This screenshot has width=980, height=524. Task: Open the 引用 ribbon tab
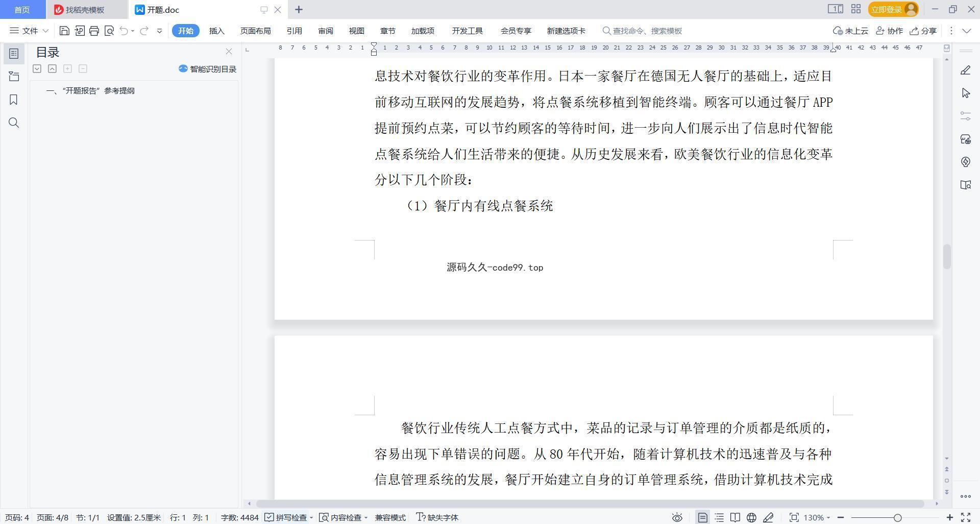point(294,31)
